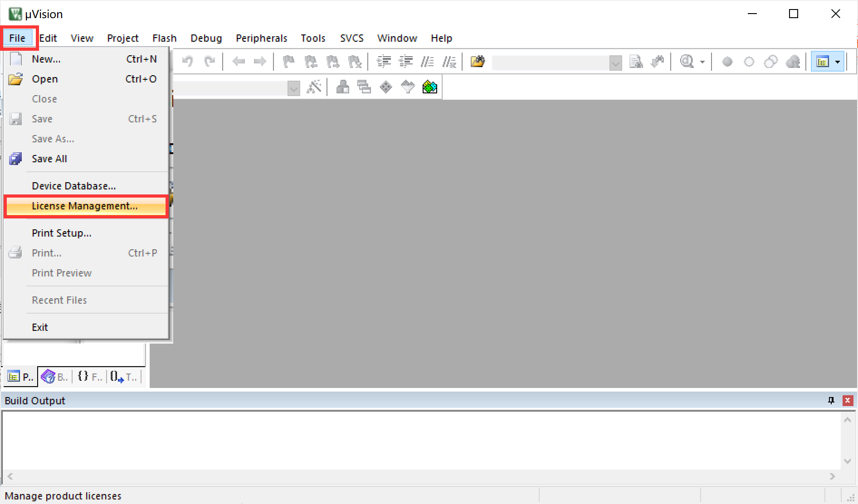Expand the target selection dropdown

(294, 88)
